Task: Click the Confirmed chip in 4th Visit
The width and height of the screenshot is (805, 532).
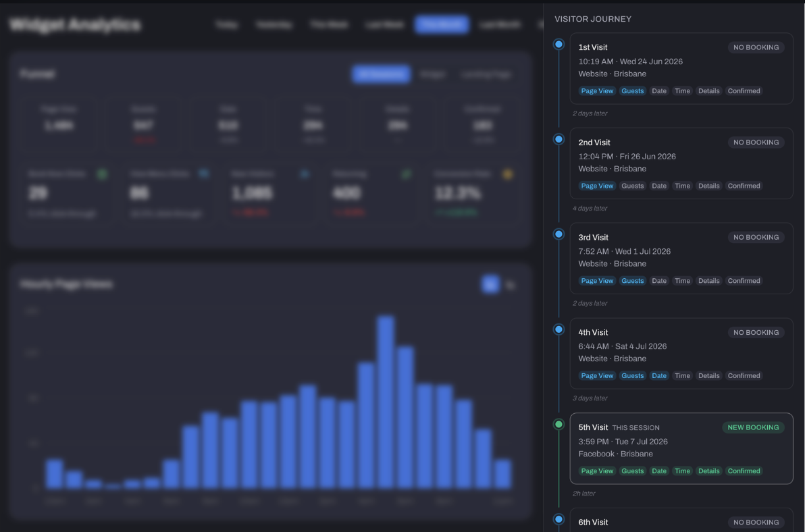Action: pyautogui.click(x=744, y=375)
